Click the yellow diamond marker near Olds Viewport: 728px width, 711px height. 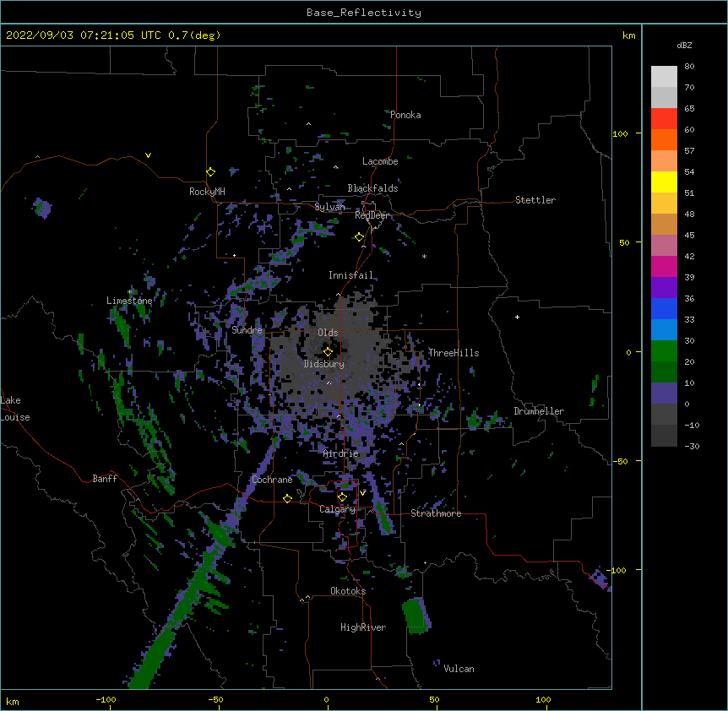point(328,351)
